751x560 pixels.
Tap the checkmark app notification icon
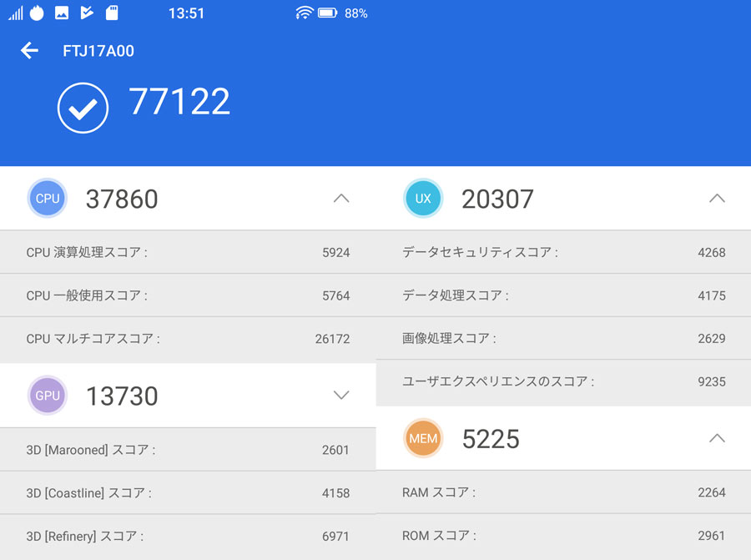pyautogui.click(x=87, y=13)
